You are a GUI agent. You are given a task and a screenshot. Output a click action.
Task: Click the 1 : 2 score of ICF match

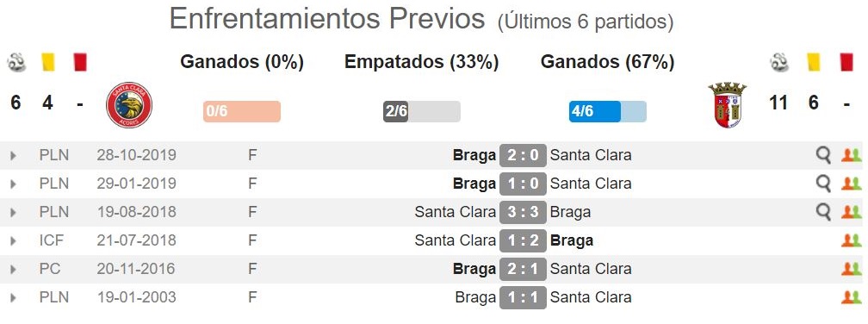[x=523, y=240]
